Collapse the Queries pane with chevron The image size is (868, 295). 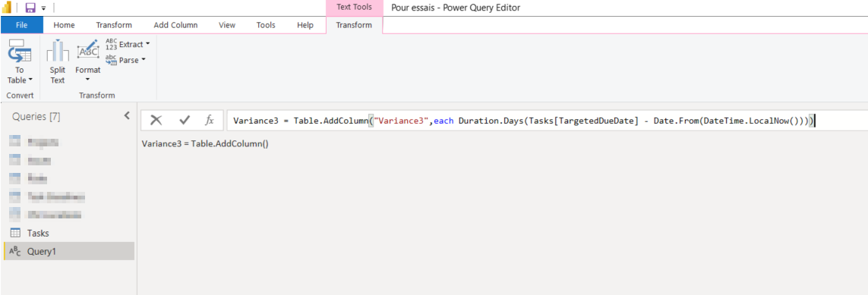coord(126,115)
